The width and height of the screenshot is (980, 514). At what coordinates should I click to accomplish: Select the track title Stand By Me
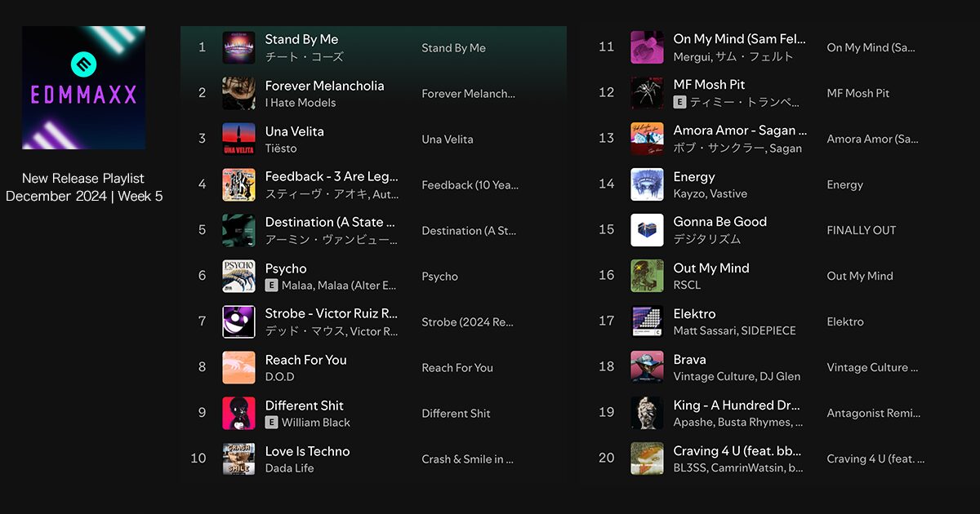point(301,39)
